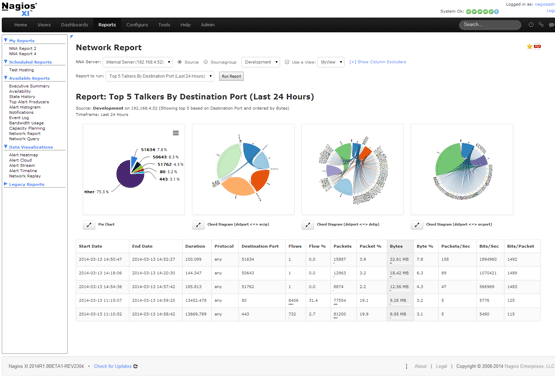This screenshot has height=376, width=555.
Task: Open Alert Histogram report
Action: (25, 107)
